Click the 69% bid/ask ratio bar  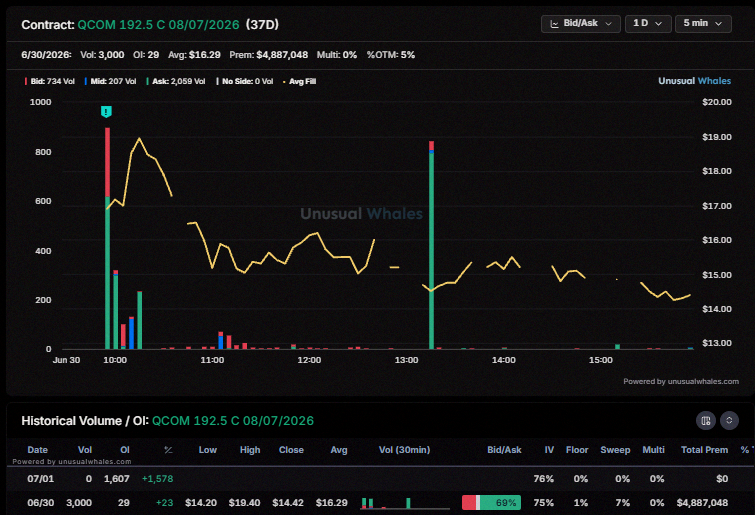coord(491,502)
